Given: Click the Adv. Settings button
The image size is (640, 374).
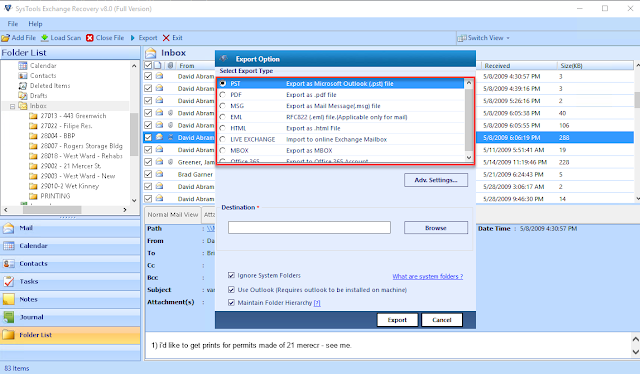Looking at the screenshot, I should (x=436, y=180).
